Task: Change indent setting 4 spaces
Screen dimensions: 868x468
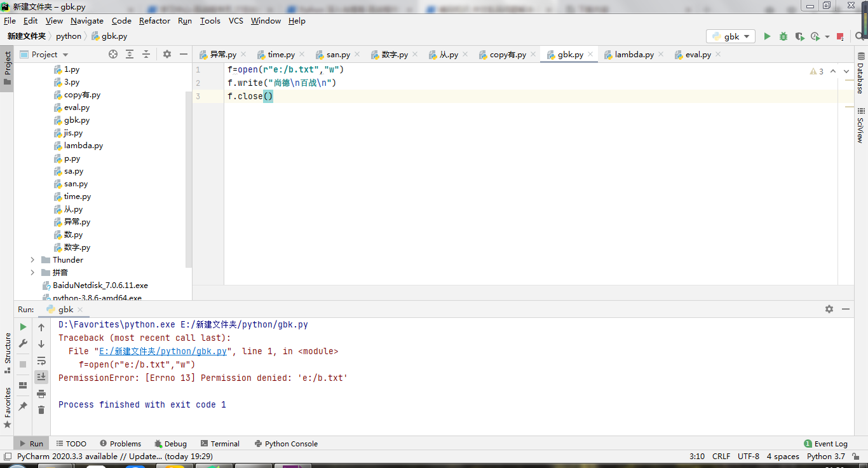Action: pyautogui.click(x=783, y=456)
